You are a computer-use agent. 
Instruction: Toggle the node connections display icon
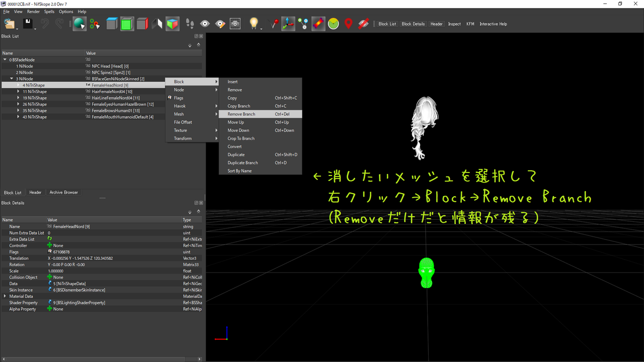click(303, 24)
